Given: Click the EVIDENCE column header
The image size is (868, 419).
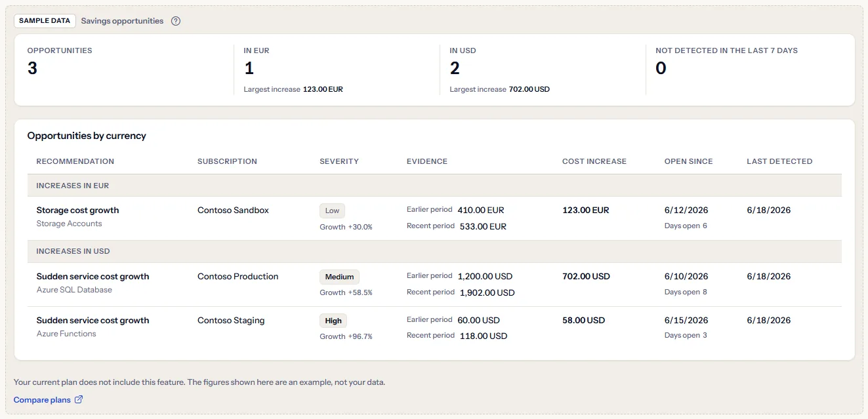Looking at the screenshot, I should point(427,161).
